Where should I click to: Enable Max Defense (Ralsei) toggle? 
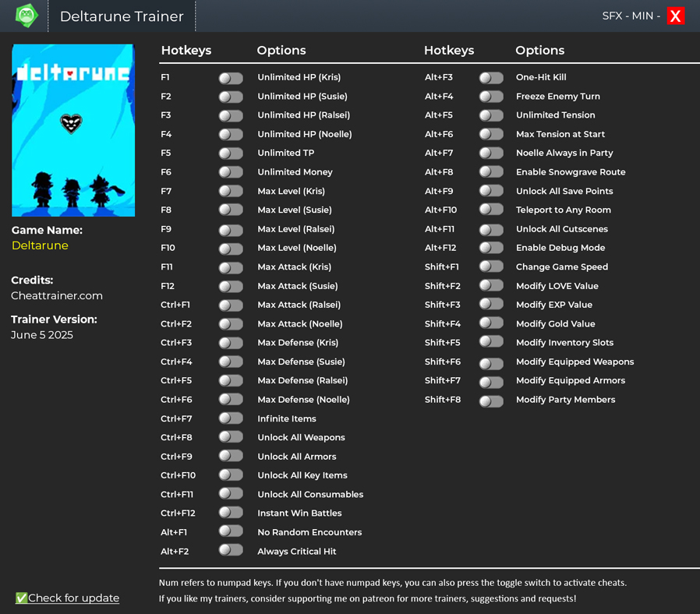pos(231,380)
